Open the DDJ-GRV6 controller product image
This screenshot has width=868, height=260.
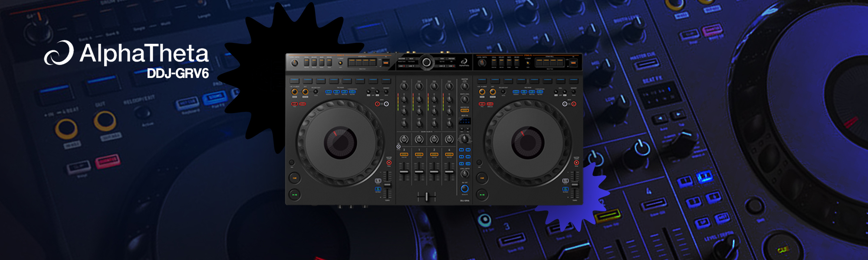click(434, 129)
